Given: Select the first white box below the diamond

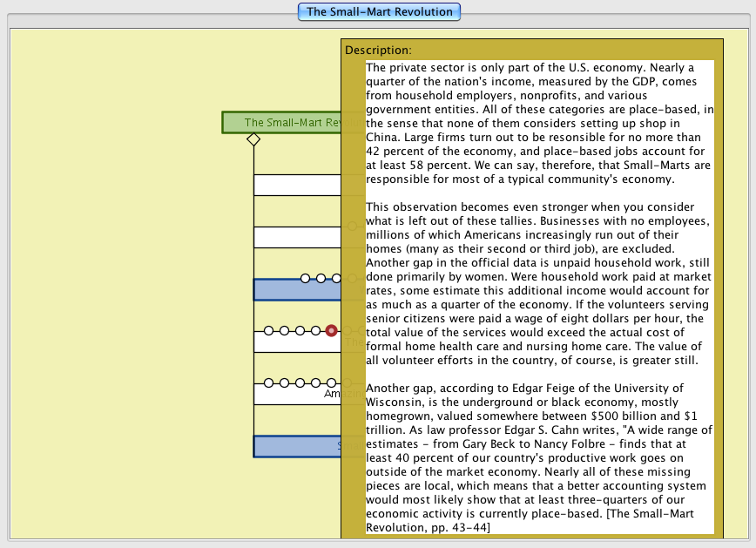Looking at the screenshot, I should pos(297,186).
